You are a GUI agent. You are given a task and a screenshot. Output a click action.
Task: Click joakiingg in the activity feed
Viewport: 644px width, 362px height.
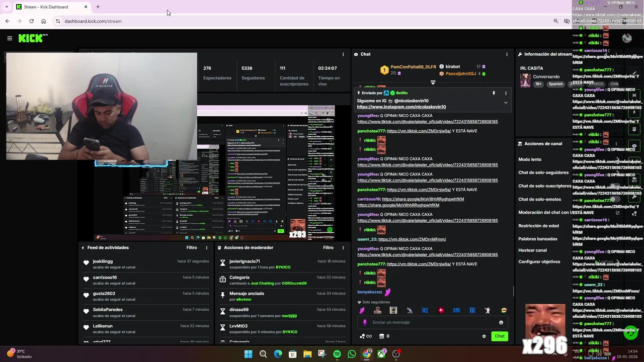click(103, 261)
